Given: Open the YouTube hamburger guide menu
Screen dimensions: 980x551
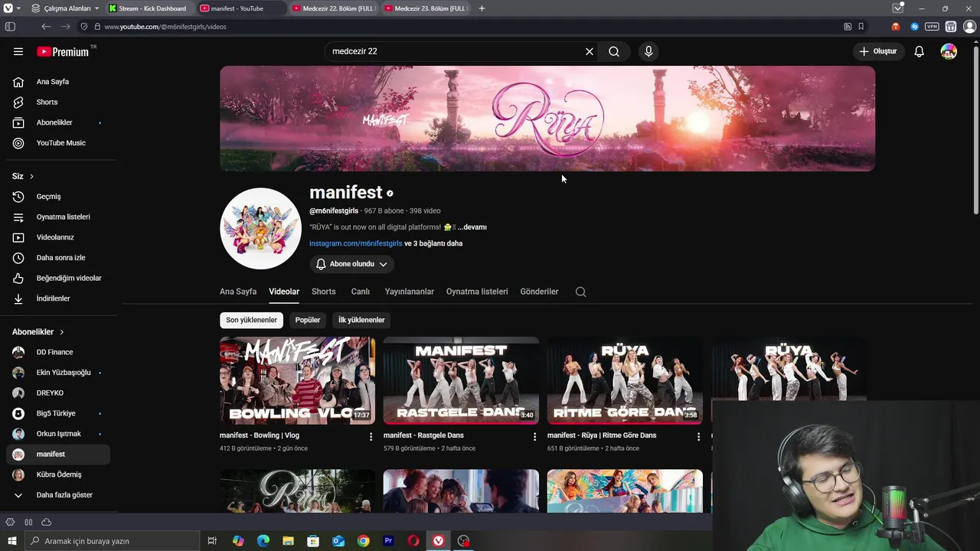Looking at the screenshot, I should tap(18, 51).
